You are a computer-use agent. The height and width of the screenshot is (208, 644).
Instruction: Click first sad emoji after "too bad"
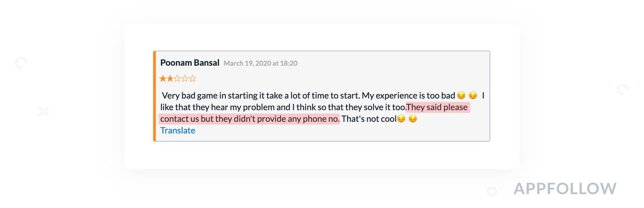461,96
